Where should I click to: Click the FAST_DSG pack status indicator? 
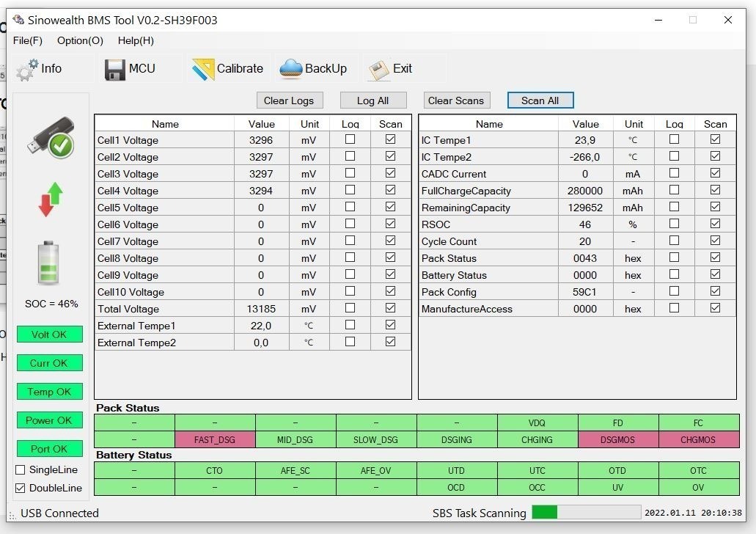coord(215,439)
